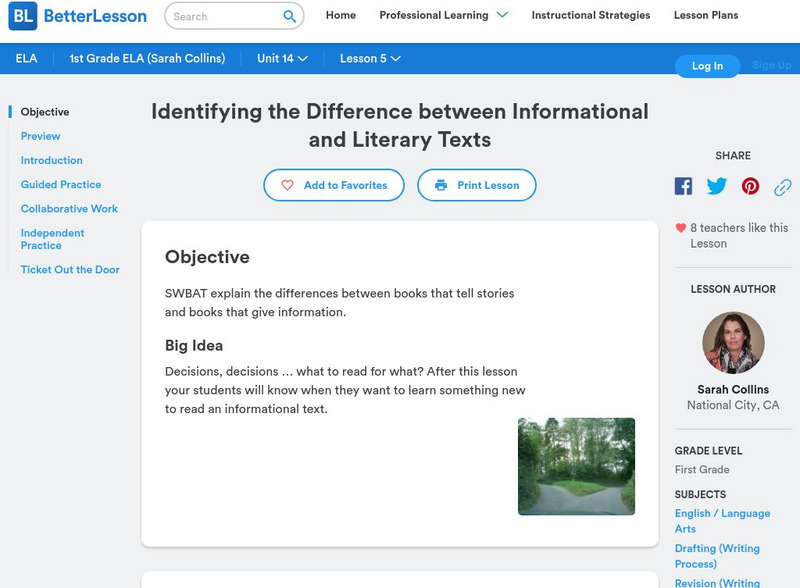Click the red heart likes icon

click(681, 228)
